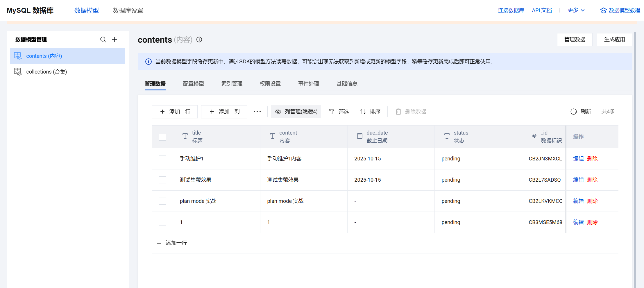
Task: Toggle the select-all checkbox in table header
Action: [x=162, y=137]
